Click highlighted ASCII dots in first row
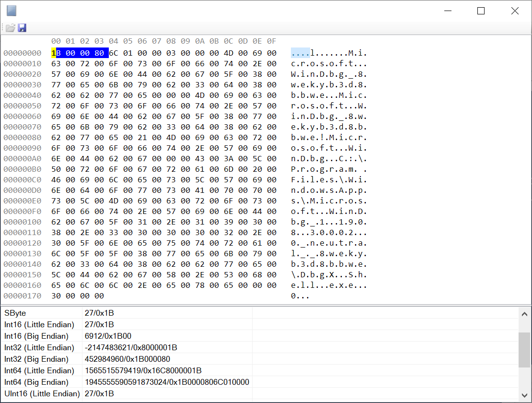The width and height of the screenshot is (532, 403). (x=300, y=53)
